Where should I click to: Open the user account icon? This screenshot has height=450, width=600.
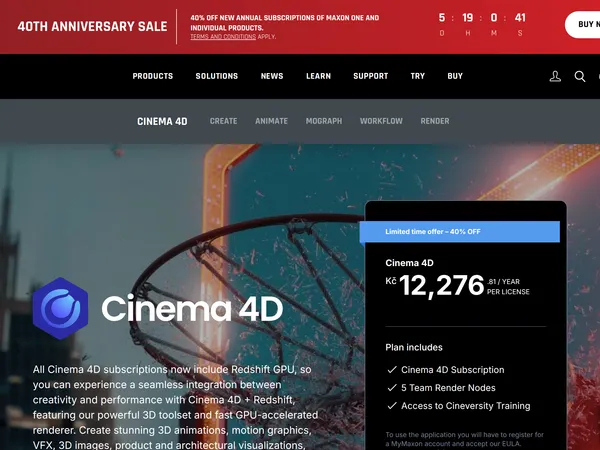pos(555,76)
